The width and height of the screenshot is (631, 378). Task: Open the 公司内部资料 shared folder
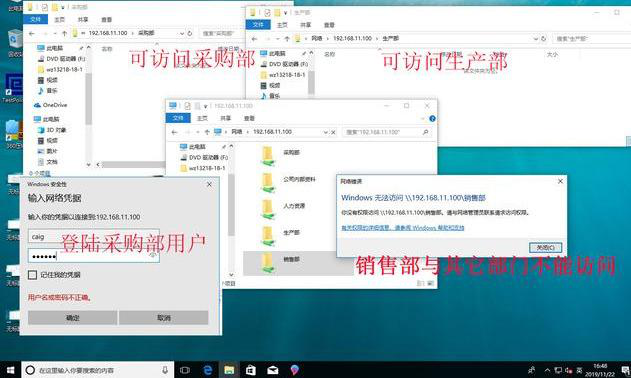click(288, 183)
